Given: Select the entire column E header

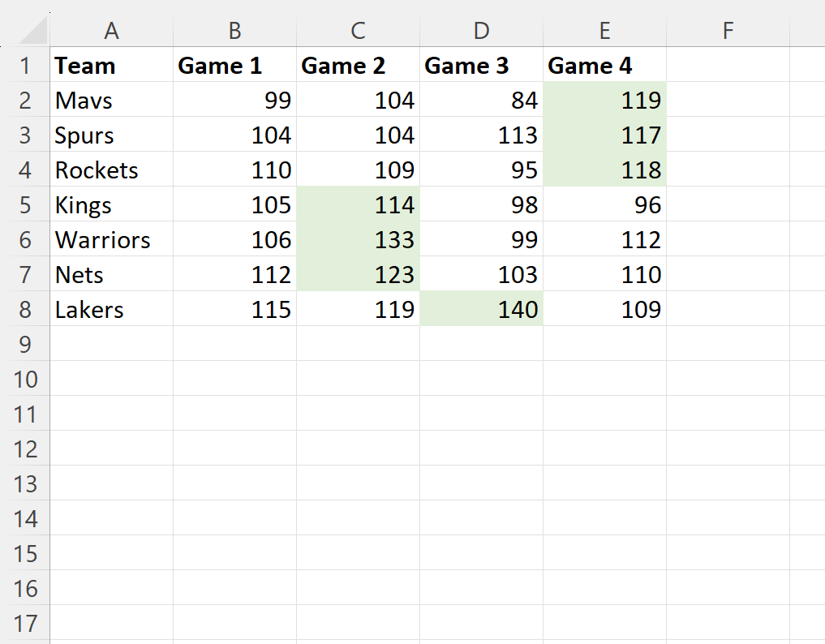Looking at the screenshot, I should click(604, 30).
